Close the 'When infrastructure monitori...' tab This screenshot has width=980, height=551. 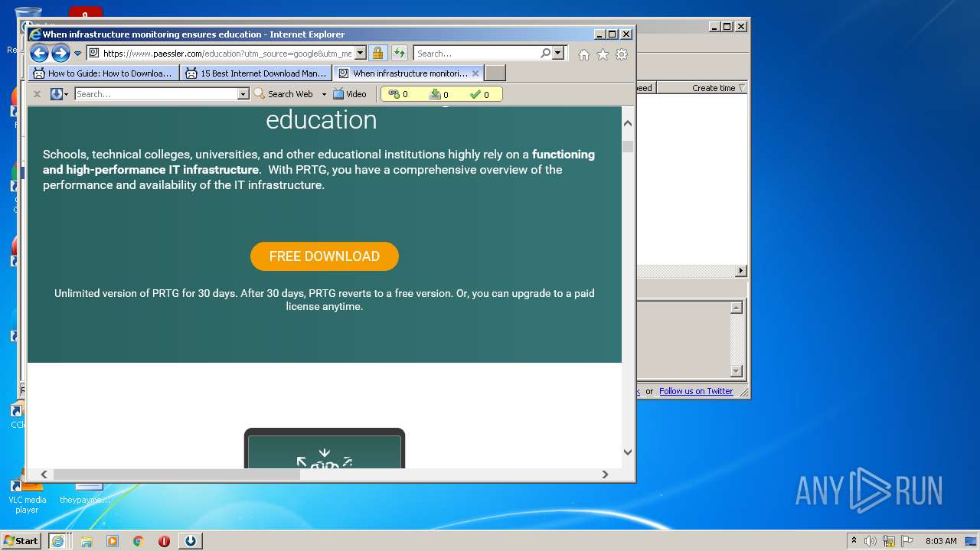(475, 73)
